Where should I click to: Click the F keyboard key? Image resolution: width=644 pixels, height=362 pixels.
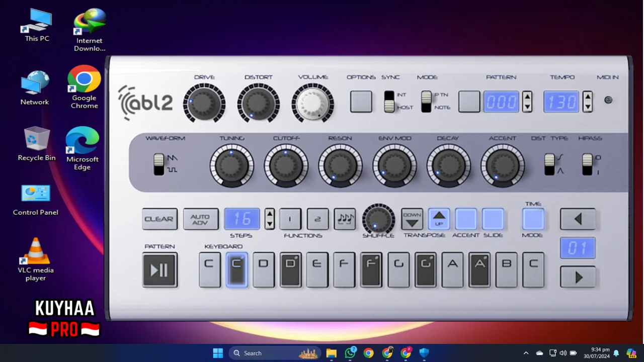point(345,270)
